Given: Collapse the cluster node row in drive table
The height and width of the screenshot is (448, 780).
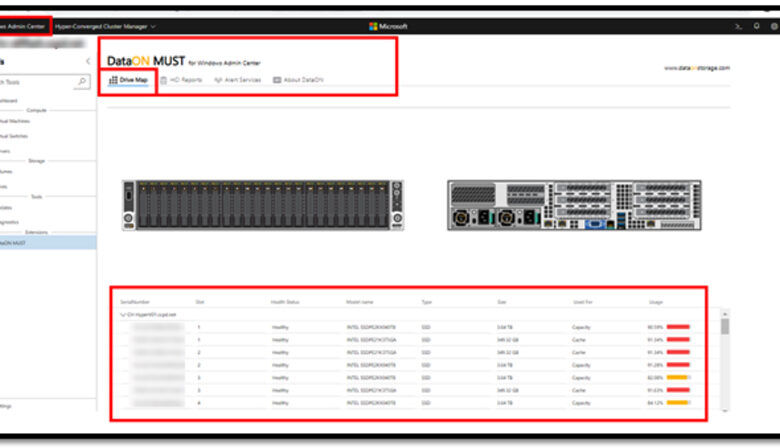Looking at the screenshot, I should [122, 314].
